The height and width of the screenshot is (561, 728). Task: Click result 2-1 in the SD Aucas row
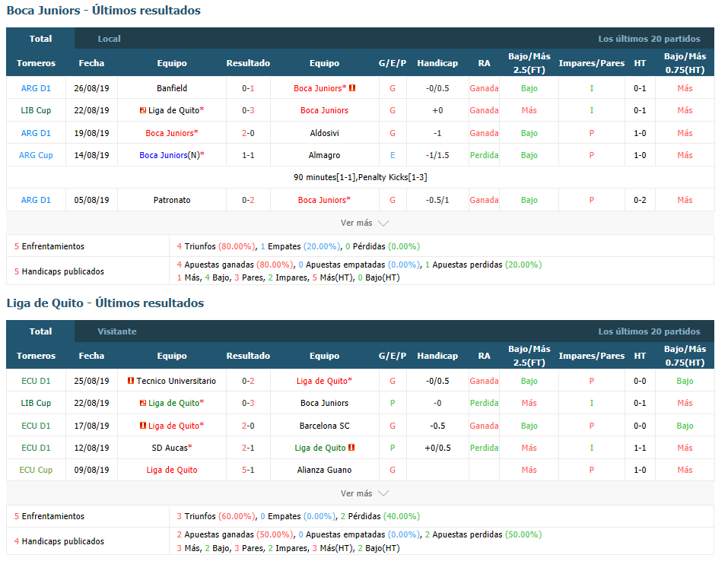pyautogui.click(x=248, y=448)
